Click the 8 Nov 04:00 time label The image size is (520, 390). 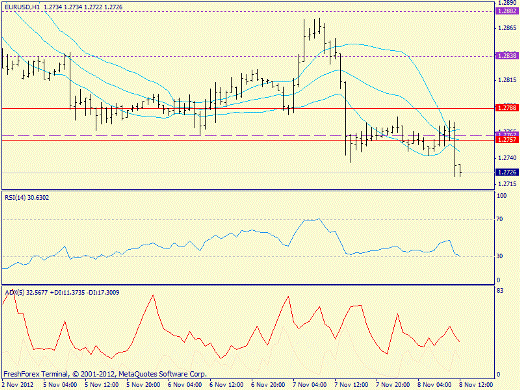pyautogui.click(x=435, y=385)
